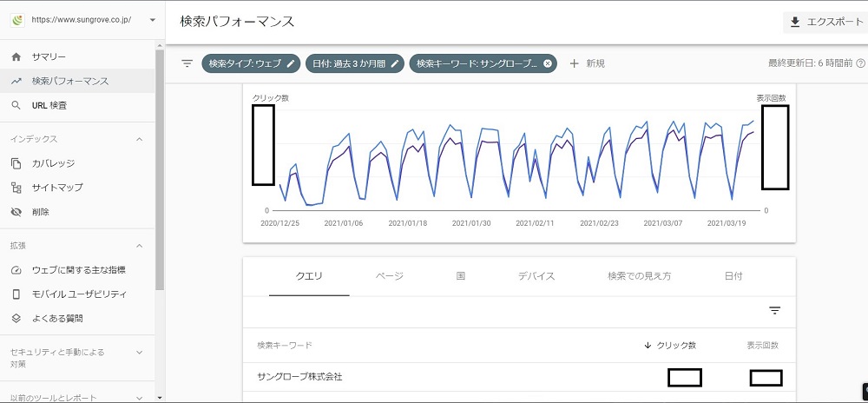The height and width of the screenshot is (403, 868).
Task: Click the pages icon beside カバレッジ
Action: [x=16, y=163]
